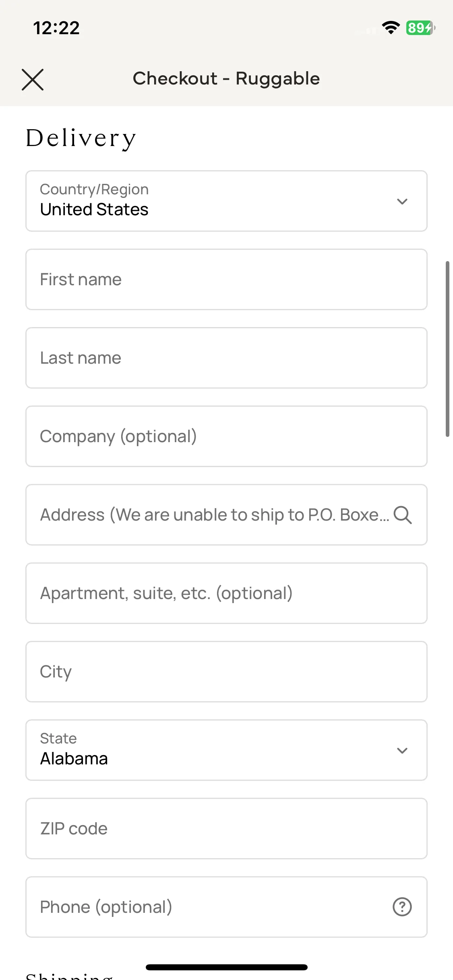Expand the Country/Region chevron
Image resolution: width=453 pixels, height=980 pixels.
pyautogui.click(x=402, y=201)
